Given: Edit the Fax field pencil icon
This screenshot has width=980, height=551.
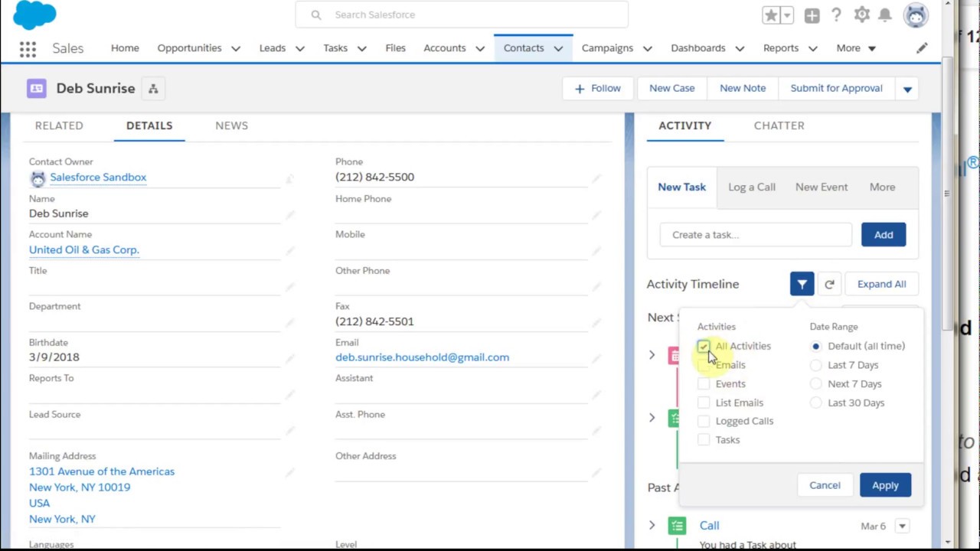Looking at the screenshot, I should coord(596,323).
